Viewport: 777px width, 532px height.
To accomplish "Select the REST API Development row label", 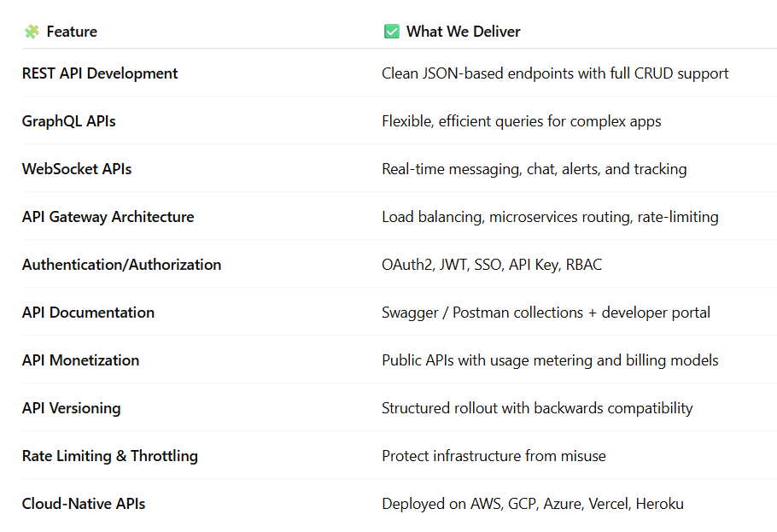I will click(x=100, y=73).
